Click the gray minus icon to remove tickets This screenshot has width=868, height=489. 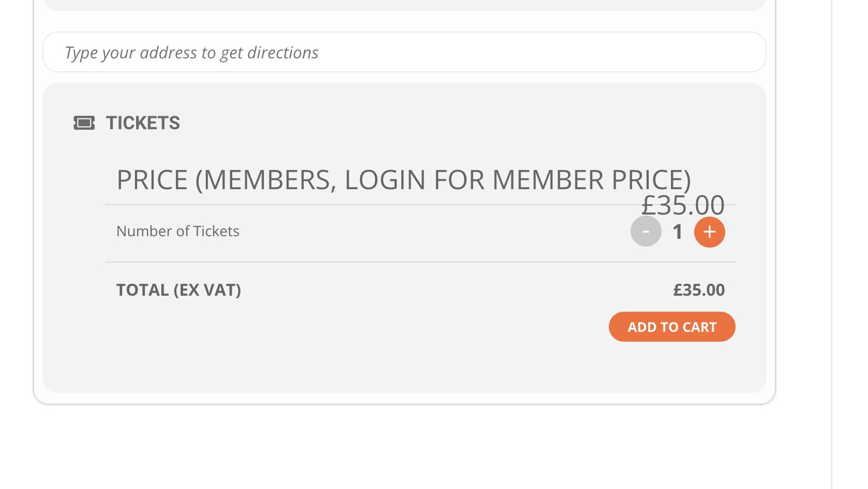tap(646, 231)
